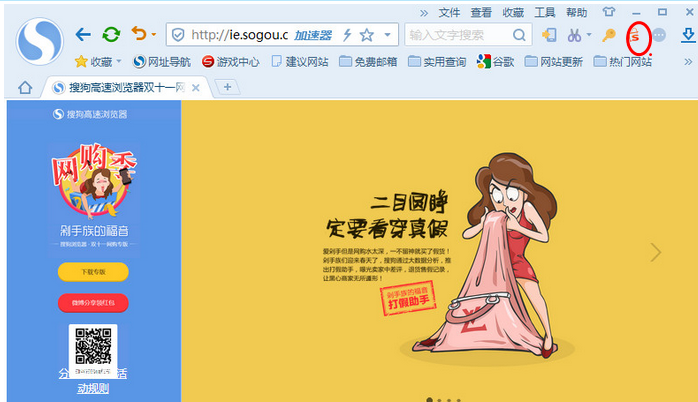
Task: Click the 收藏 favorites star in bookmarks bar
Action: [93, 61]
